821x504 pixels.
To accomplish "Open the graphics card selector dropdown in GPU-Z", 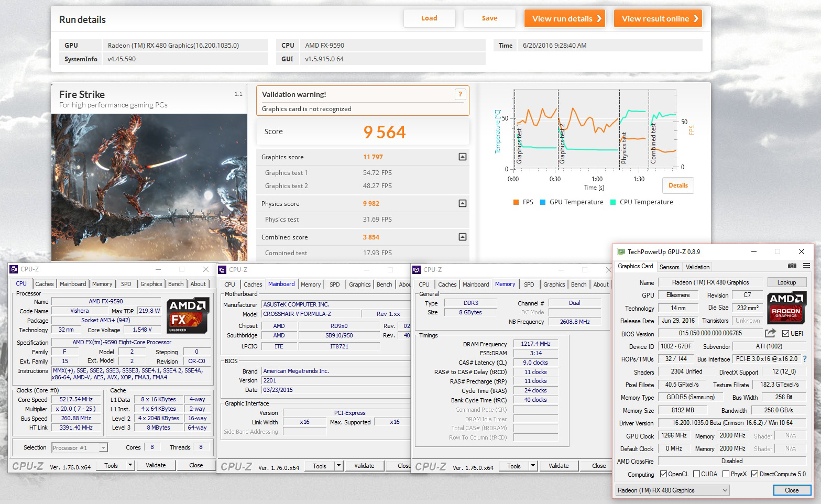I will [672, 490].
